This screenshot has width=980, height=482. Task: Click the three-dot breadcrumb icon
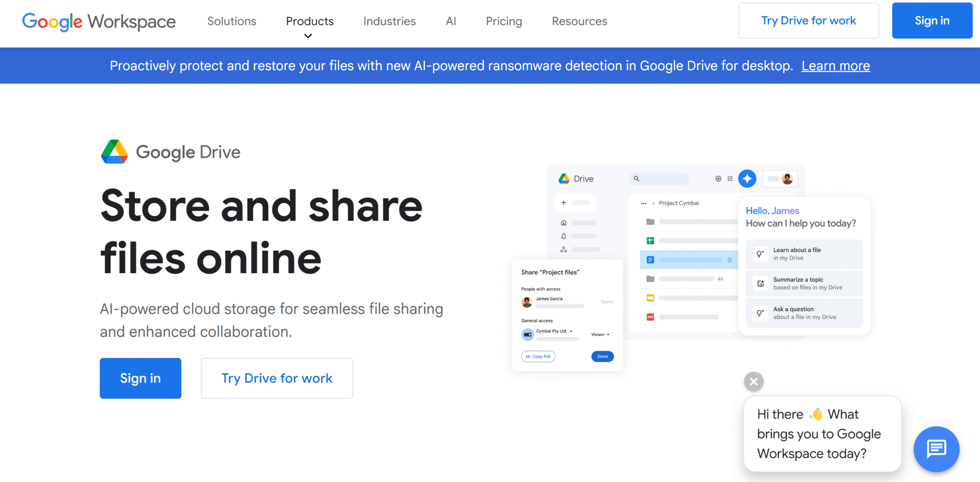(x=644, y=204)
